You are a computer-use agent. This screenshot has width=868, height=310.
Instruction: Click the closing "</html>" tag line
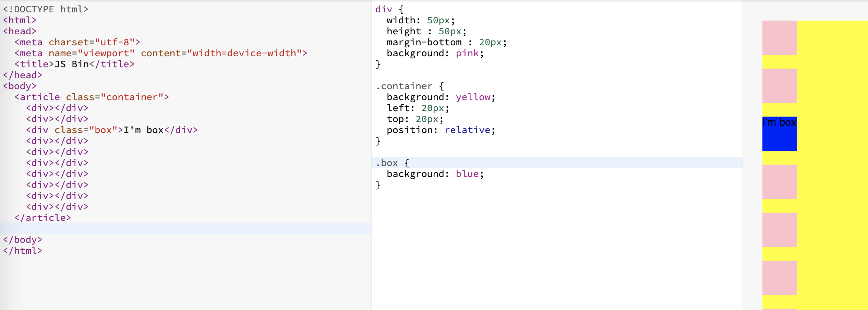tap(23, 251)
